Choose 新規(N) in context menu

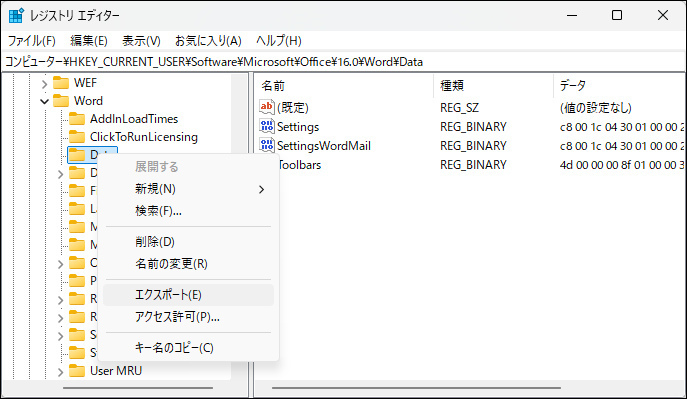[x=188, y=189]
